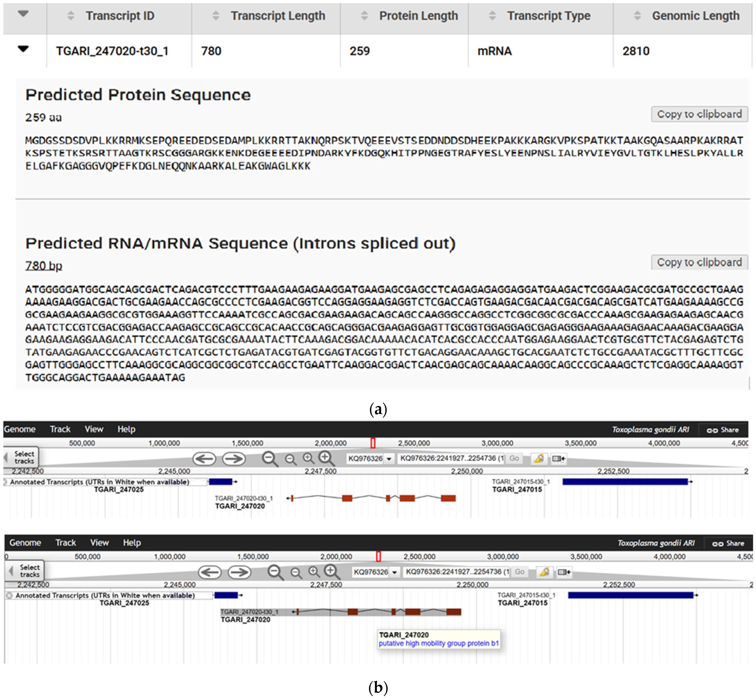Copy the predicted protein sequence to clipboard
Viewport: 756px width, 700px height.
[x=699, y=114]
